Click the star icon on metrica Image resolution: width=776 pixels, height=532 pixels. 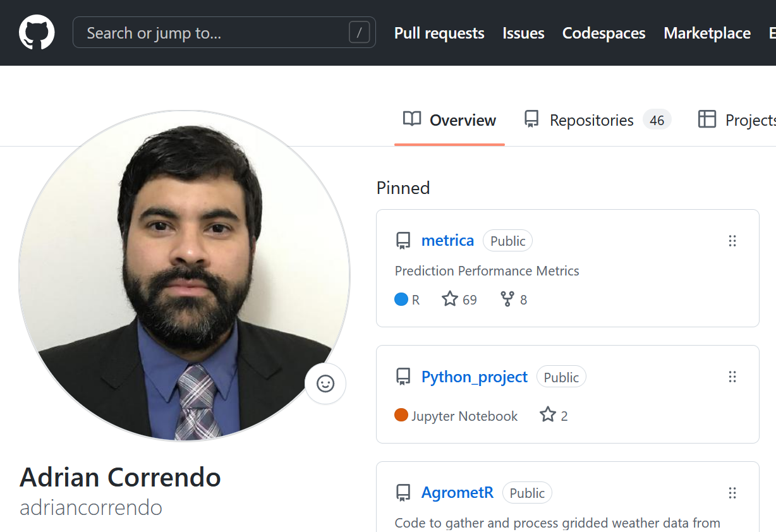[x=450, y=299]
